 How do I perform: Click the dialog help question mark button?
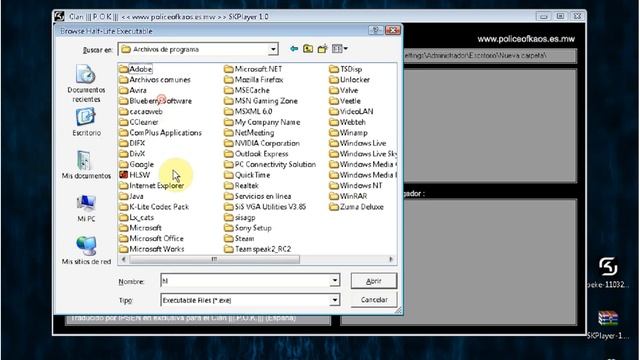[x=376, y=30]
